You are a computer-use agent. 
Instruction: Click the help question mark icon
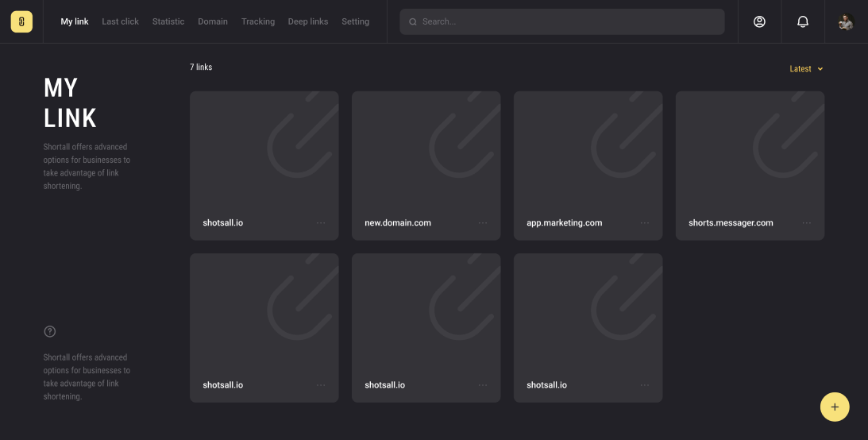pyautogui.click(x=50, y=331)
